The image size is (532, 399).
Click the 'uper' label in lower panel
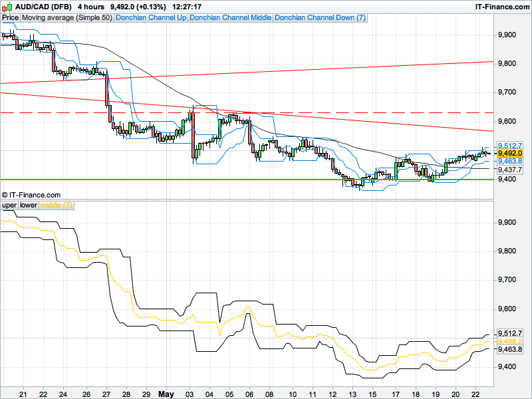tap(9, 205)
